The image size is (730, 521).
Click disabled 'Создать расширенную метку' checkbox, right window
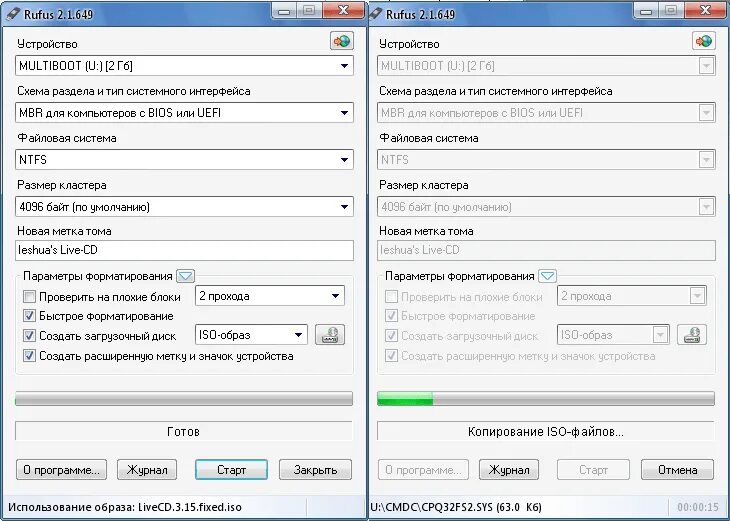[x=392, y=356]
